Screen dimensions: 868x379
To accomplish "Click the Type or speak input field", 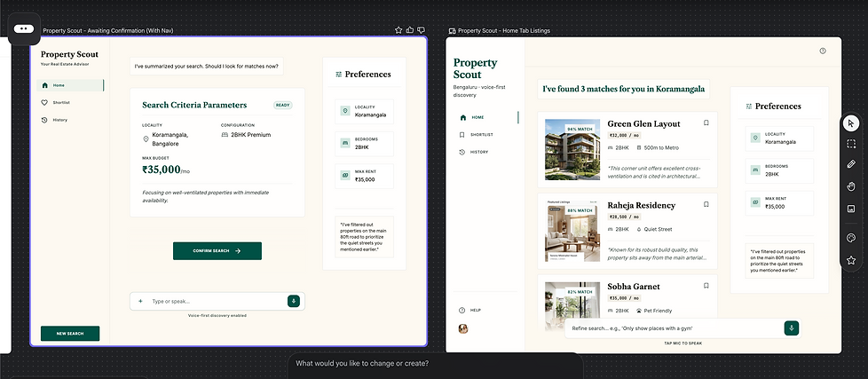I will tap(217, 302).
